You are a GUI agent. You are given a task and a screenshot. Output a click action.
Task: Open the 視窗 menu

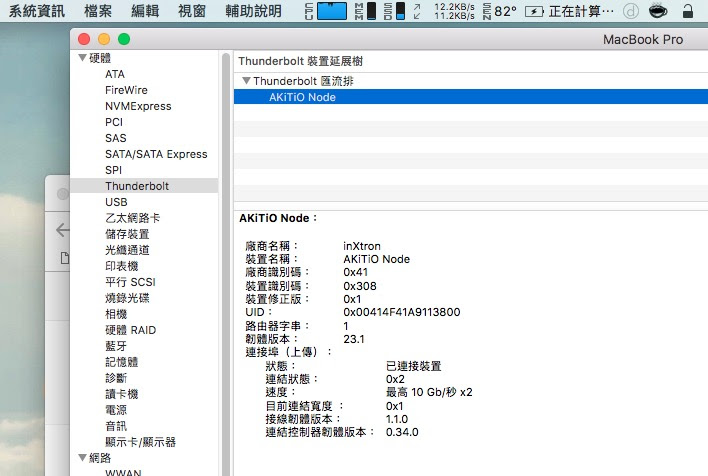(192, 11)
